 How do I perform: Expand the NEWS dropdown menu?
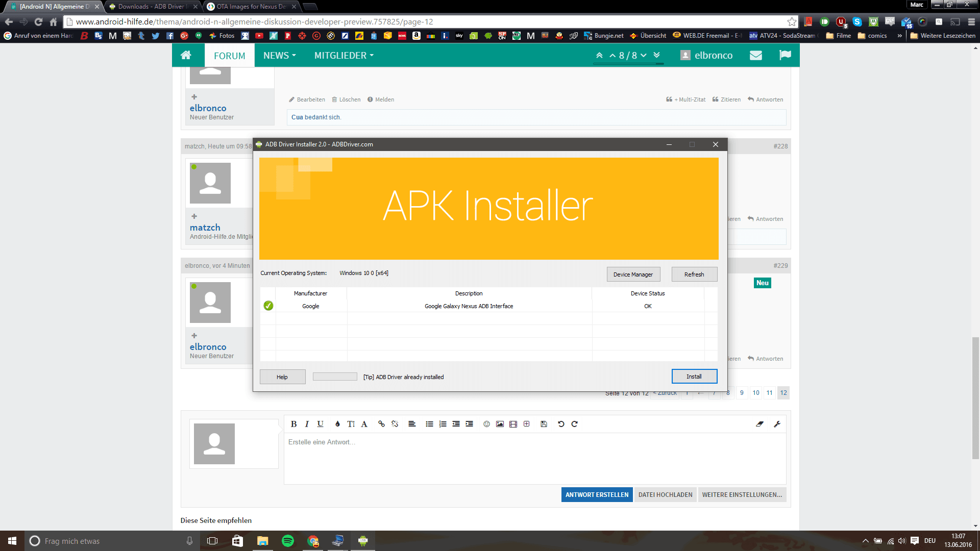point(279,55)
